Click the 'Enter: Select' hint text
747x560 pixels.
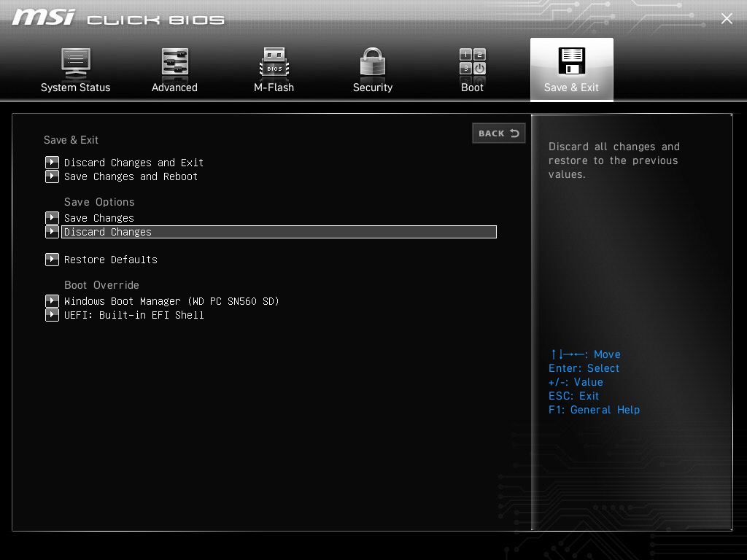[584, 368]
